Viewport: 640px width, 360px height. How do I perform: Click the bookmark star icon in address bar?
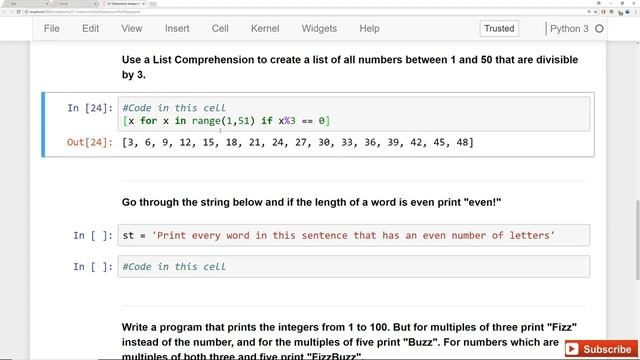pyautogui.click(x=596, y=12)
